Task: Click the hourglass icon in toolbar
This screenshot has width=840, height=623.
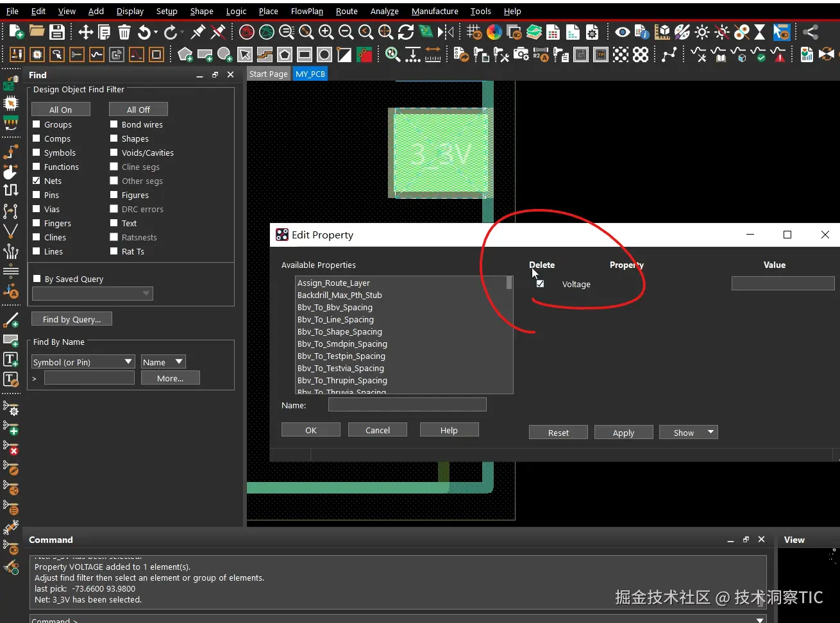Action: click(760, 32)
